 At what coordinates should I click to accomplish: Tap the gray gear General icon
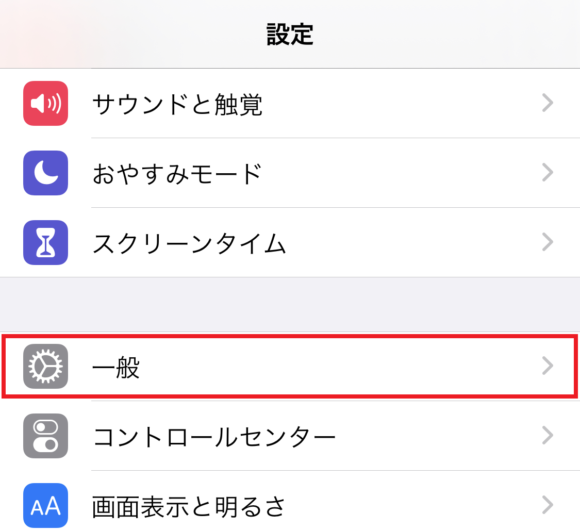(45, 366)
